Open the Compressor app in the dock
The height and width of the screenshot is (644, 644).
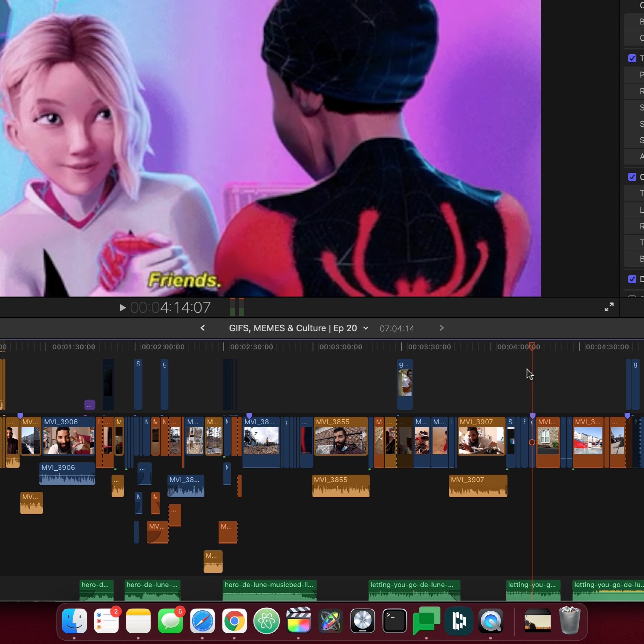click(x=362, y=620)
